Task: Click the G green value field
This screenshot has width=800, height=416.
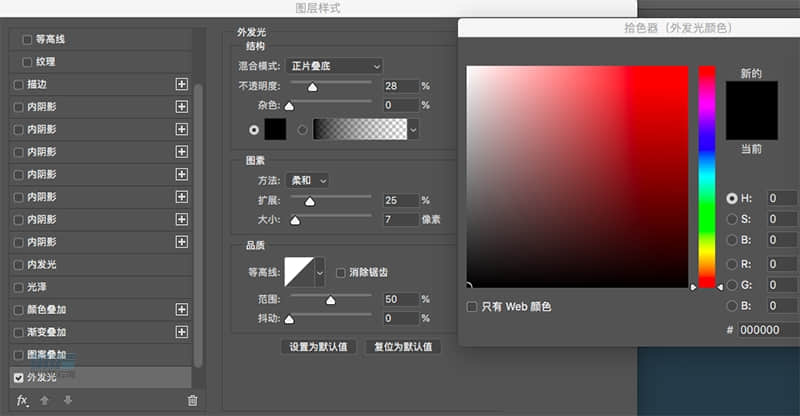Action: [x=783, y=285]
